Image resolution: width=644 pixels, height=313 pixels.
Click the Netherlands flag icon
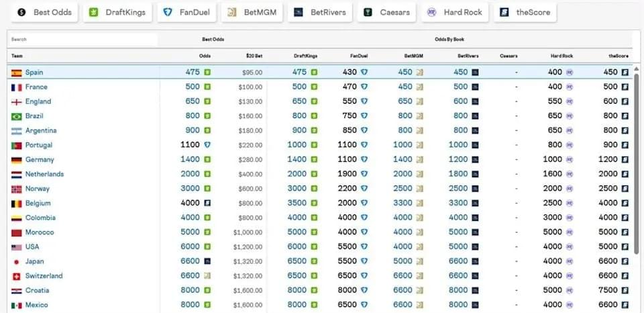tap(16, 175)
